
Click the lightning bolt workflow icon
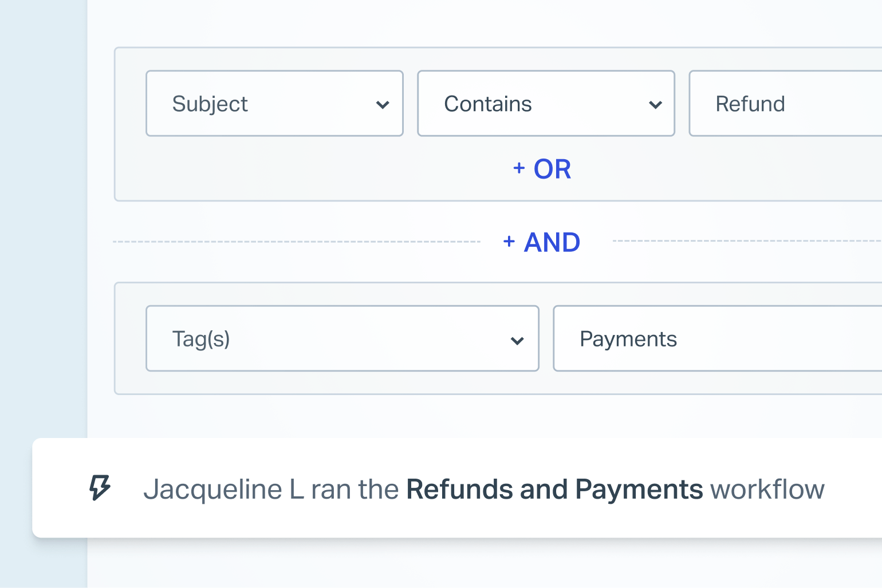tap(100, 488)
